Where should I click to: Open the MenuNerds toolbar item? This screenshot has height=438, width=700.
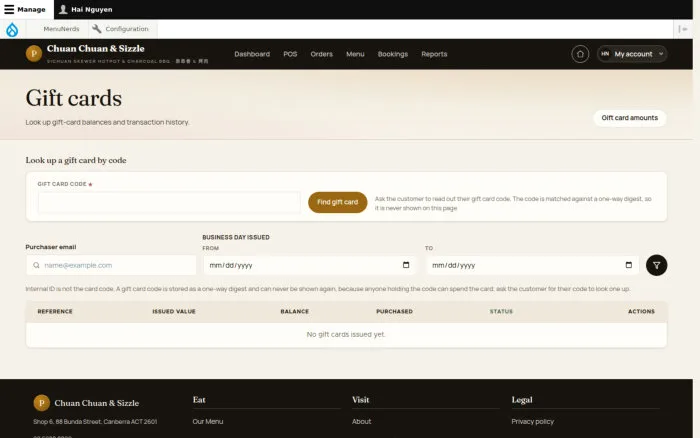pos(61,29)
